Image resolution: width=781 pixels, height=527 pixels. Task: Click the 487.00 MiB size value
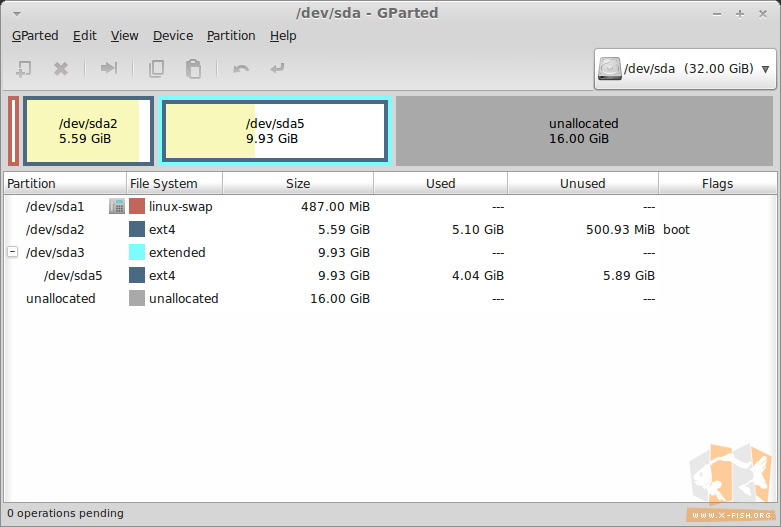[335, 206]
